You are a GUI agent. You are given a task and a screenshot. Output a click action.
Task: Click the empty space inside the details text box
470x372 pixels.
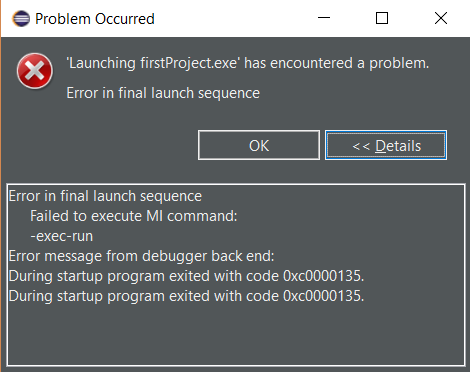point(235,335)
